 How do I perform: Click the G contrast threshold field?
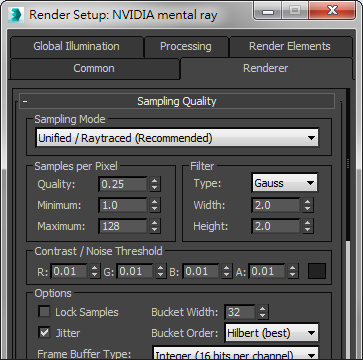pyautogui.click(x=135, y=271)
